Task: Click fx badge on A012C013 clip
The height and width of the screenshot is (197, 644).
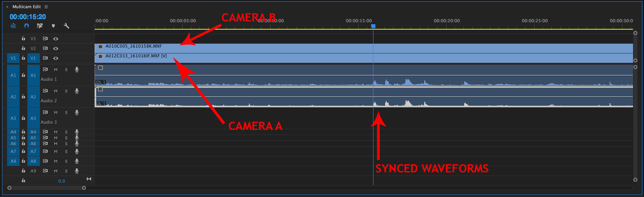Action: click(x=100, y=56)
